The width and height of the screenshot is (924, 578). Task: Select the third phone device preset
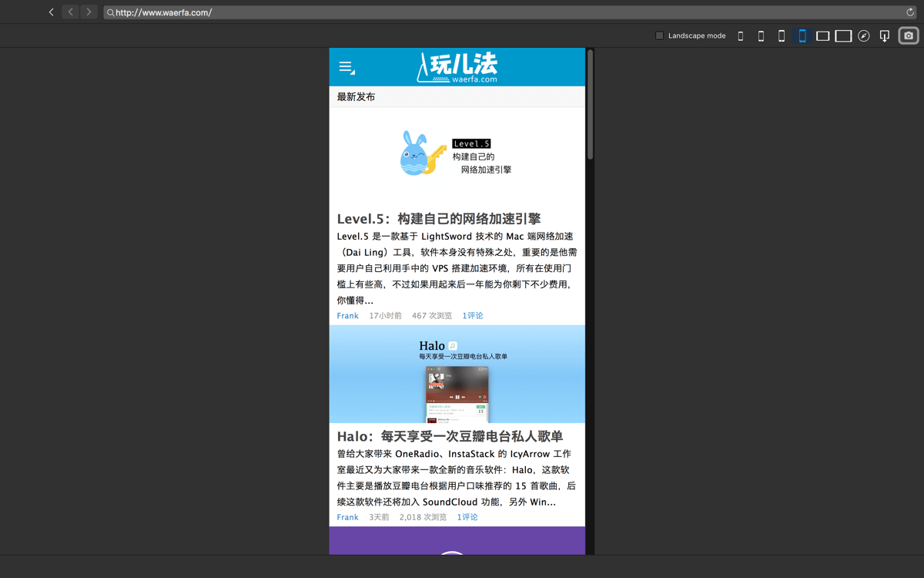(x=782, y=36)
